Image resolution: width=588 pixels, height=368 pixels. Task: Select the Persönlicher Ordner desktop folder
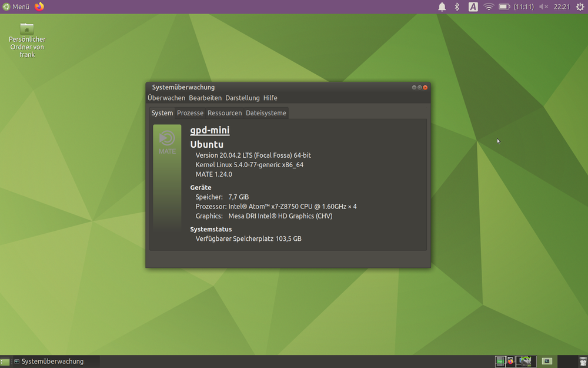point(27,29)
